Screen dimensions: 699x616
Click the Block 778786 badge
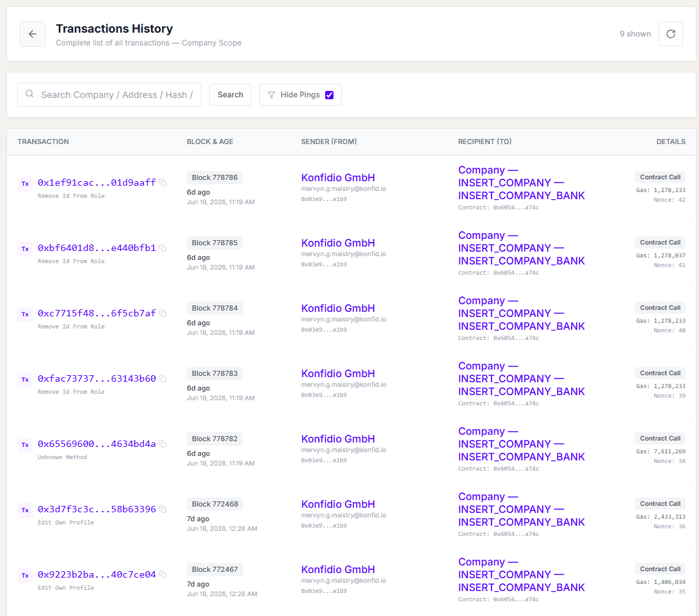(x=214, y=177)
